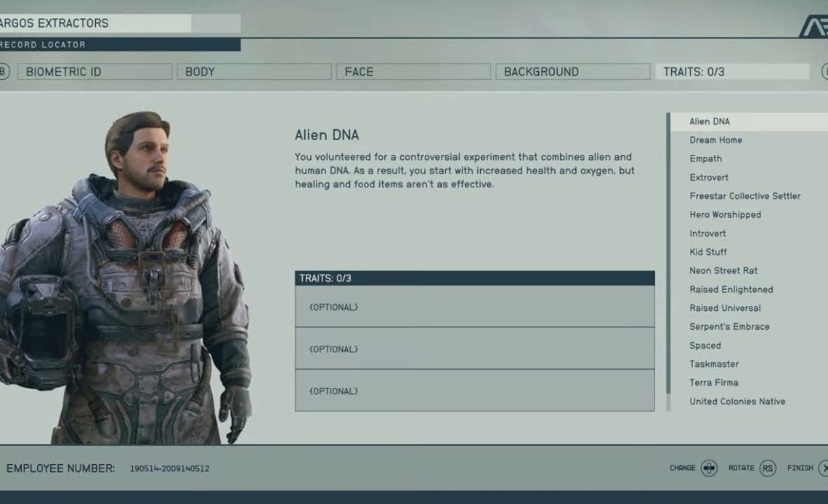Image resolution: width=828 pixels, height=504 pixels.
Task: Click the LB bumper icon beside Biometric ID
Action: (4, 72)
